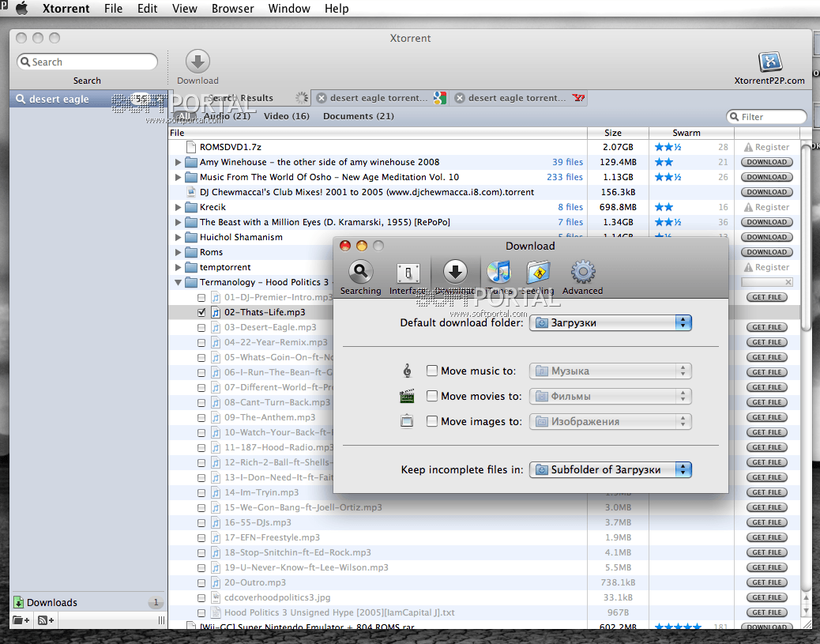Click the treble clef music icon
The image size is (820, 644).
click(408, 371)
